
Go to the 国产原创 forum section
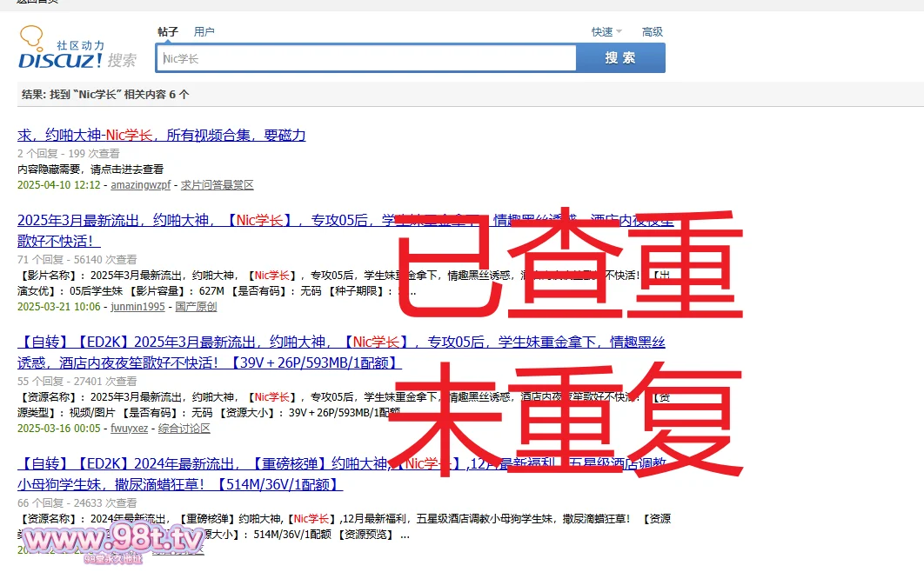point(196,307)
